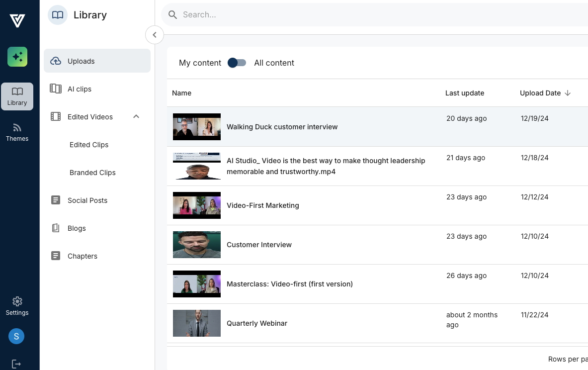The width and height of the screenshot is (588, 370).
Task: Open the Themes feed icon
Action: (17, 128)
